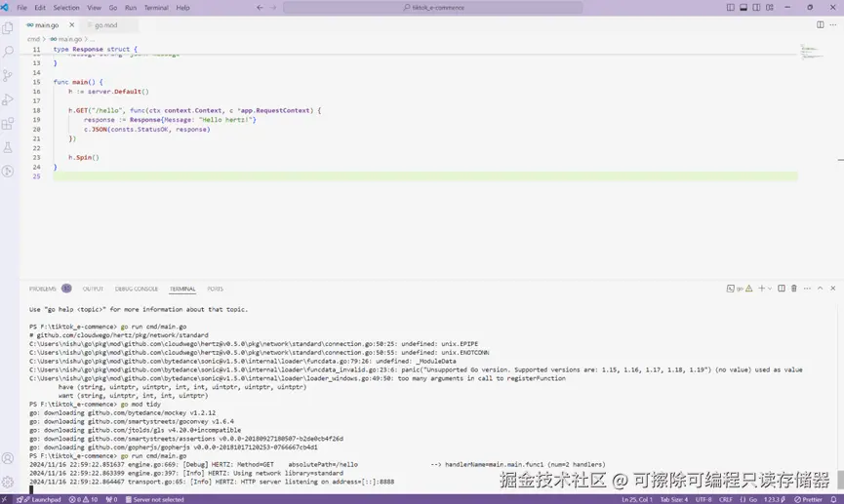
Task: Open the Go menu
Action: point(113,8)
